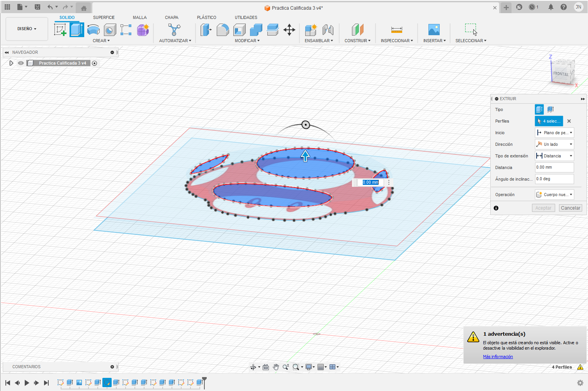Screen dimensions: 588x391
Task: Open the notifications bell
Action: pos(551,7)
